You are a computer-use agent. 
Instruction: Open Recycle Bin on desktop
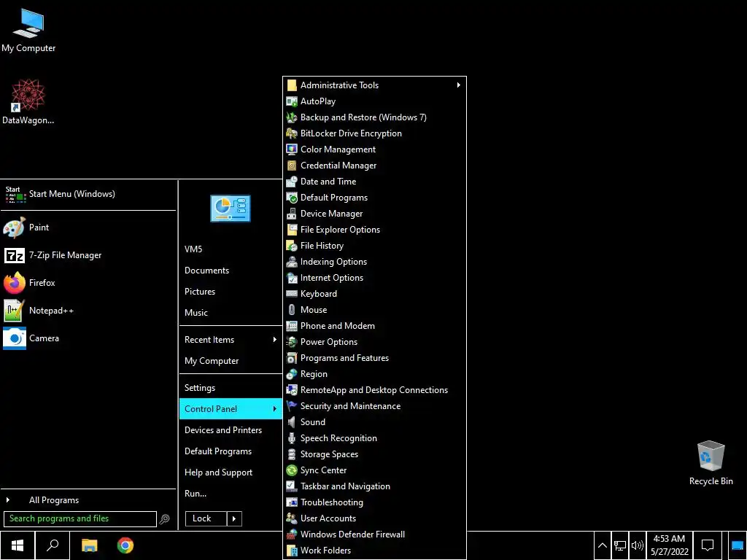click(x=711, y=463)
